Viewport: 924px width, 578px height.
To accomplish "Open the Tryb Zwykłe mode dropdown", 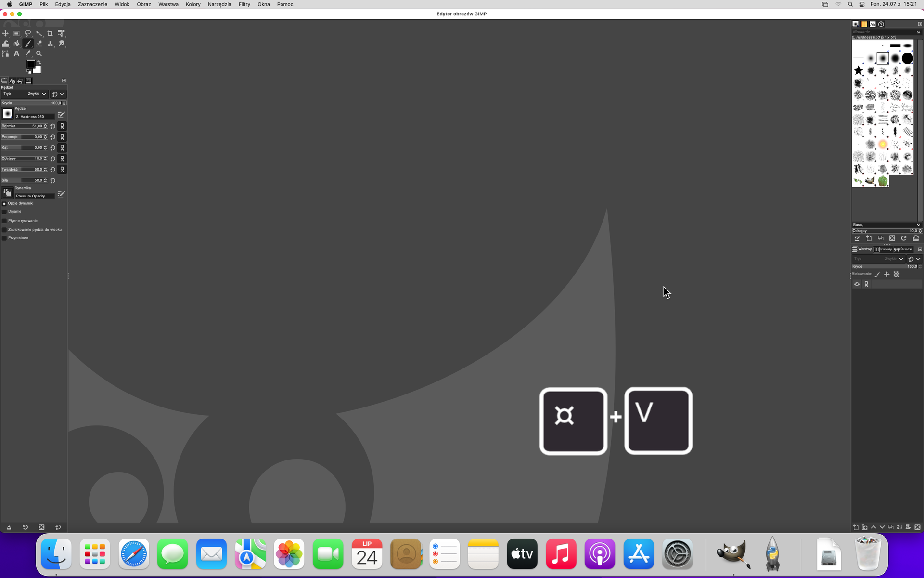I will pos(37,94).
